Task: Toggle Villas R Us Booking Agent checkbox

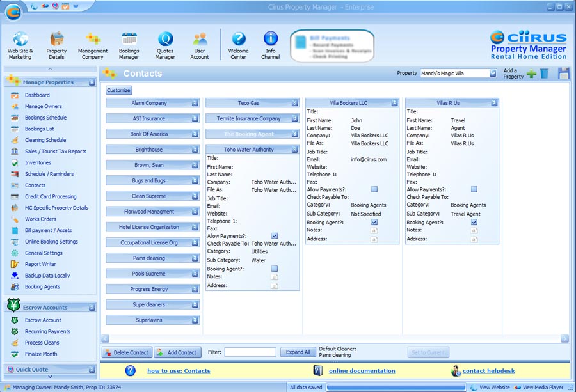Action: (x=474, y=222)
